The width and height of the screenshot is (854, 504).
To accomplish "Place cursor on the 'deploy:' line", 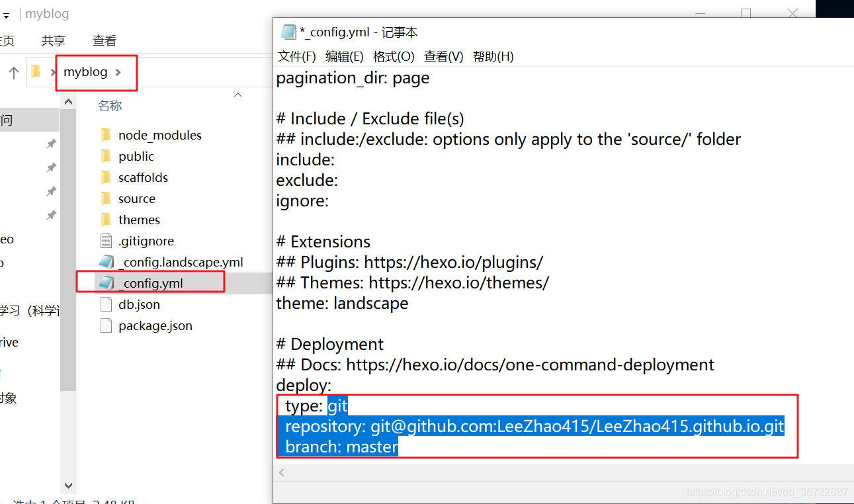I will coord(304,385).
